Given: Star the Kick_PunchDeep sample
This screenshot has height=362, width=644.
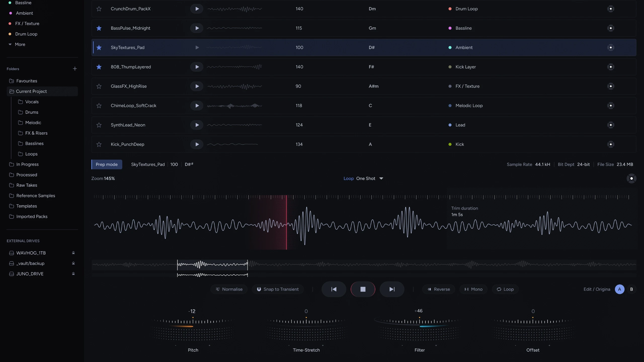Looking at the screenshot, I should 99,144.
